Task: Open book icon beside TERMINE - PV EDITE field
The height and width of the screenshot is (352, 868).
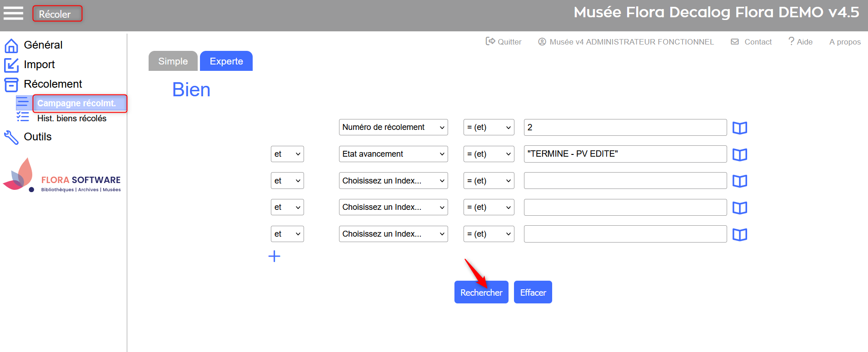Action: [x=739, y=155]
